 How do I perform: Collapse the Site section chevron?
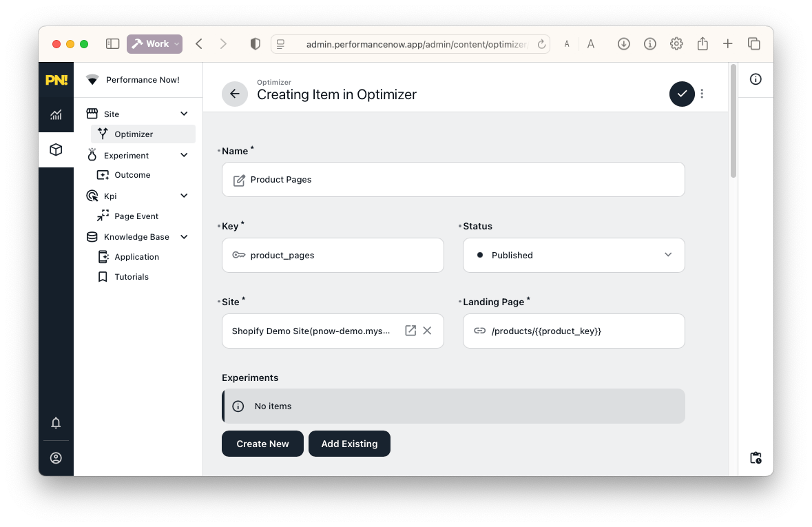point(184,114)
